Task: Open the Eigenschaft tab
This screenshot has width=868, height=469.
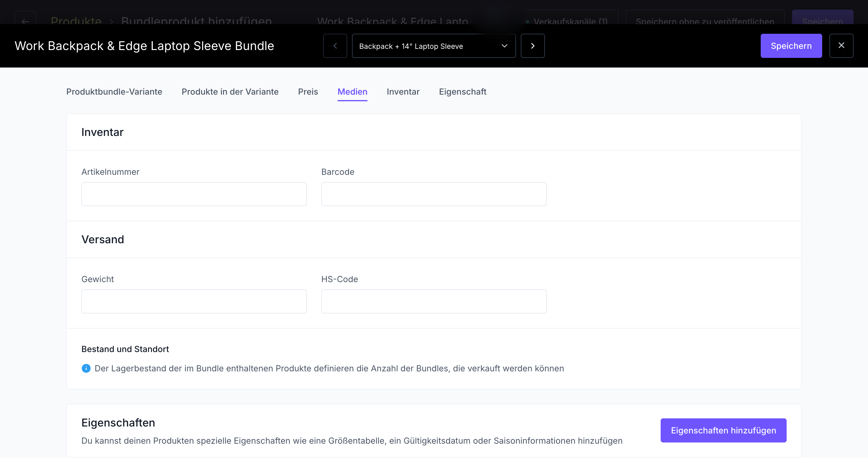Action: tap(463, 92)
